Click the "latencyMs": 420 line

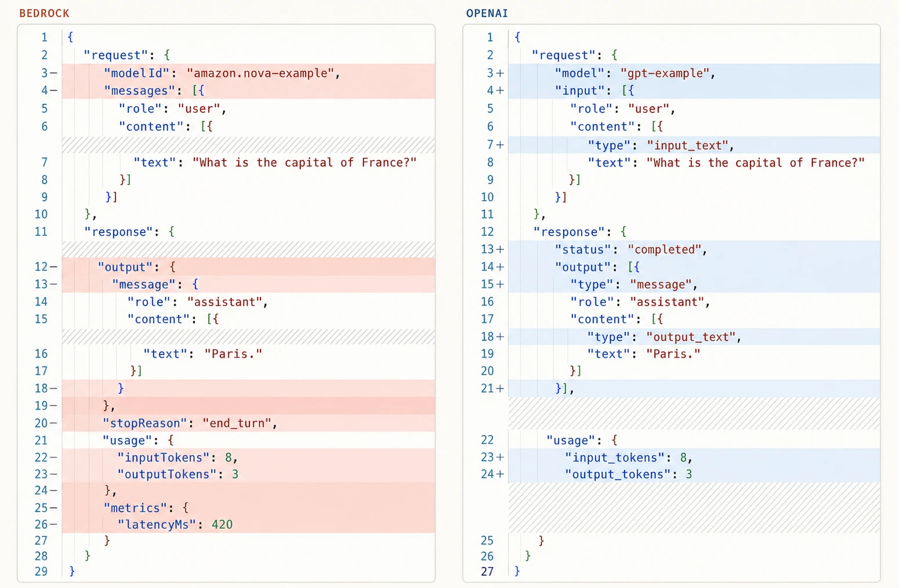point(248,525)
